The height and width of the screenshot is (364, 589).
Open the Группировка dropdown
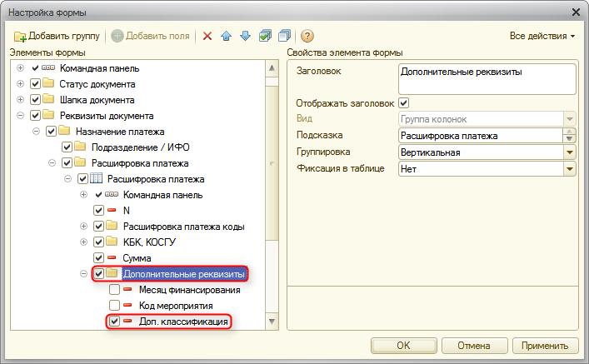click(x=570, y=152)
